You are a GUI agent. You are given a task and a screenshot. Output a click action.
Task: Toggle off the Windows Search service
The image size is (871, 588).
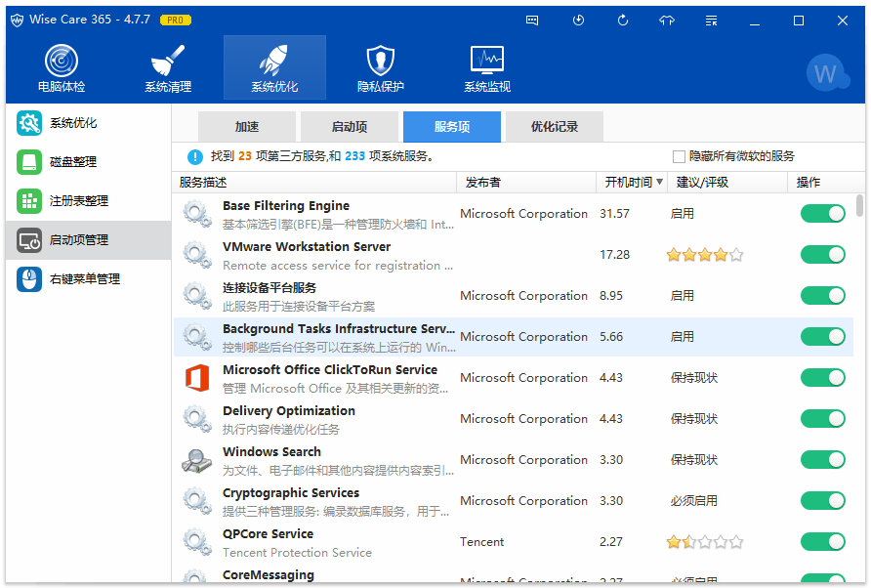tap(823, 460)
